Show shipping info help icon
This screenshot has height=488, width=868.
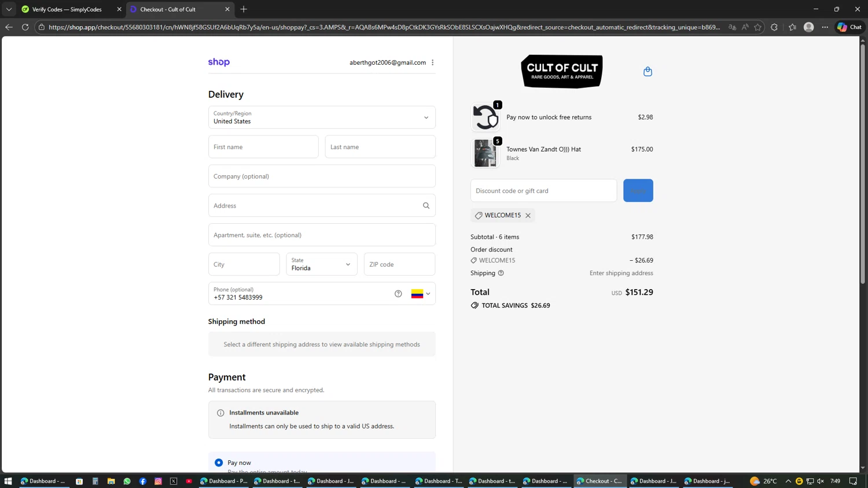pos(501,273)
